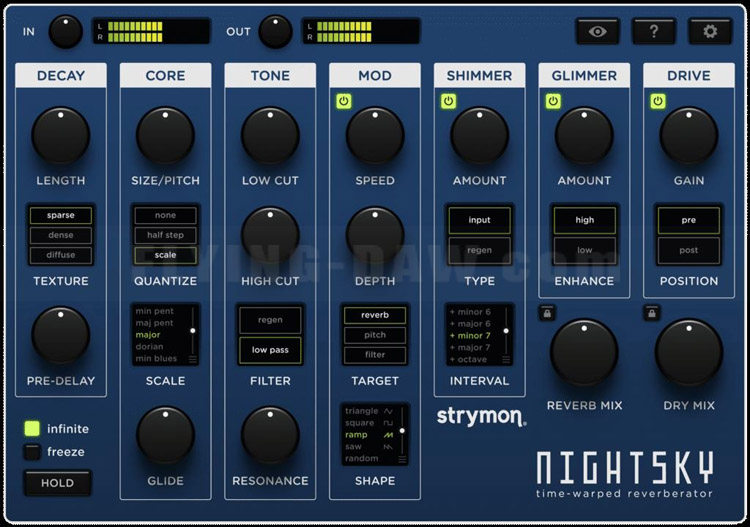Viewport: 750px width, 527px height.
Task: Enable the freeze checkbox
Action: (32, 451)
